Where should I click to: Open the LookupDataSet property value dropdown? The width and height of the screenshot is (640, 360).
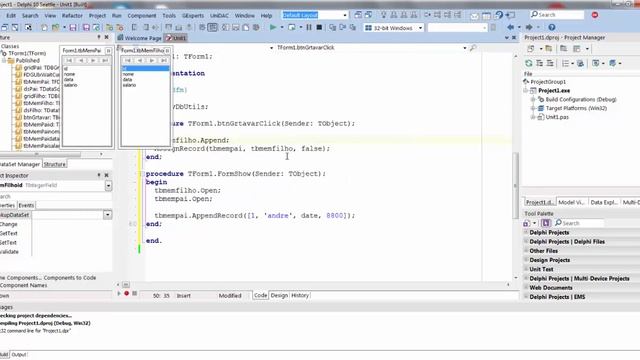[107, 215]
